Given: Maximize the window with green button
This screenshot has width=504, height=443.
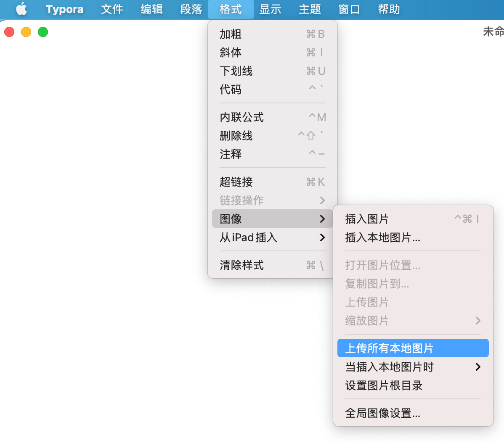Looking at the screenshot, I should (43, 32).
